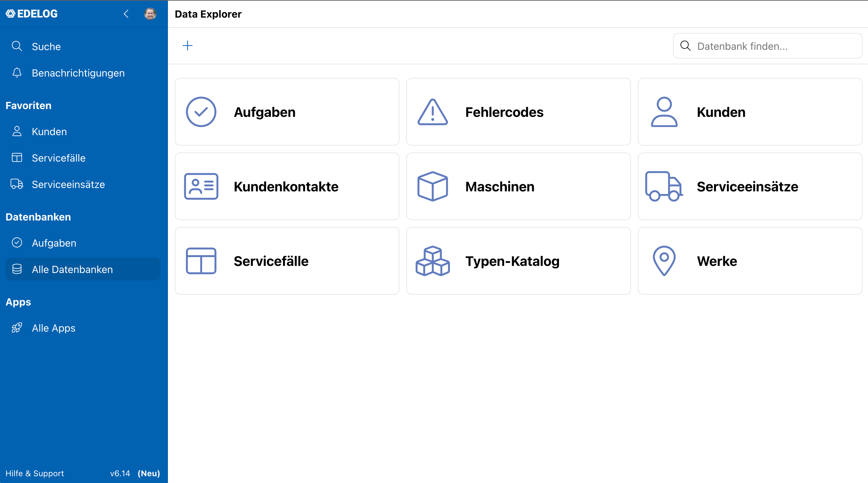Open the user profile avatar
The width and height of the screenshot is (868, 483).
click(x=150, y=14)
